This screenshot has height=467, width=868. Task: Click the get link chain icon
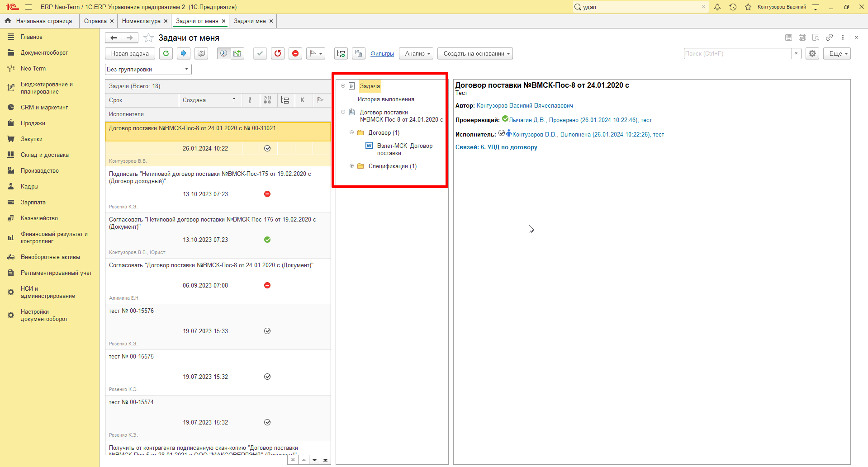[829, 38]
